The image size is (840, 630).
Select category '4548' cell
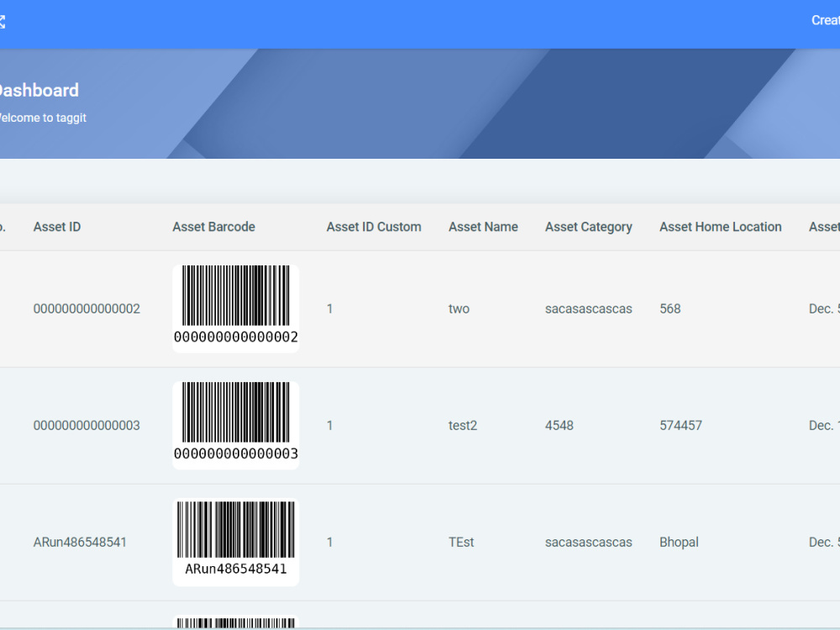point(559,425)
